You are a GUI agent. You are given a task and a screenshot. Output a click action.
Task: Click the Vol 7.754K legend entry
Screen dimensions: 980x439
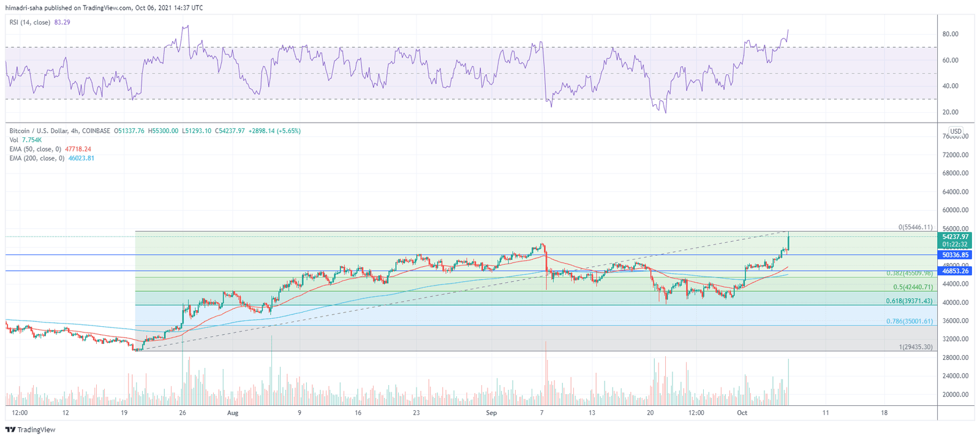[x=25, y=140]
